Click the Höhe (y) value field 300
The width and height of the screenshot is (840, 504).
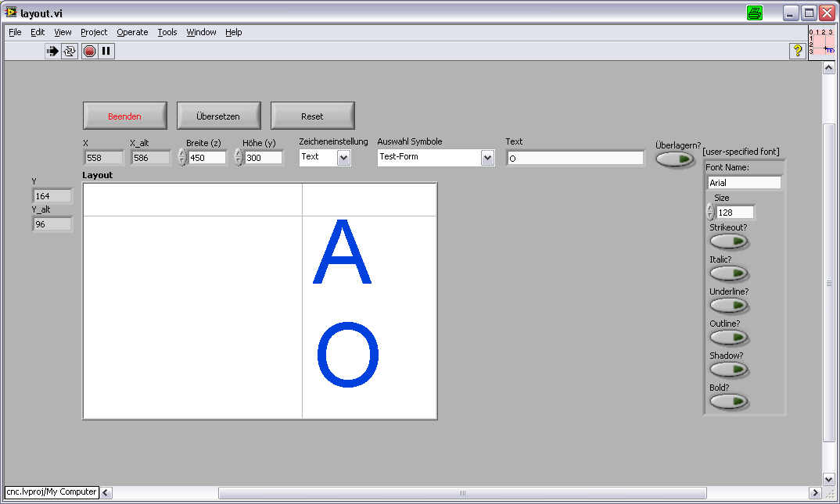[263, 158]
